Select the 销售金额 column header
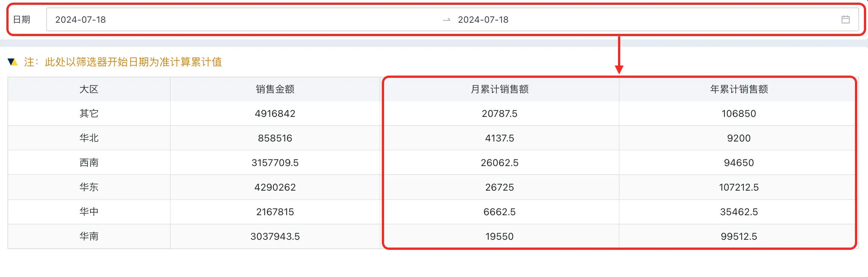 275,89
